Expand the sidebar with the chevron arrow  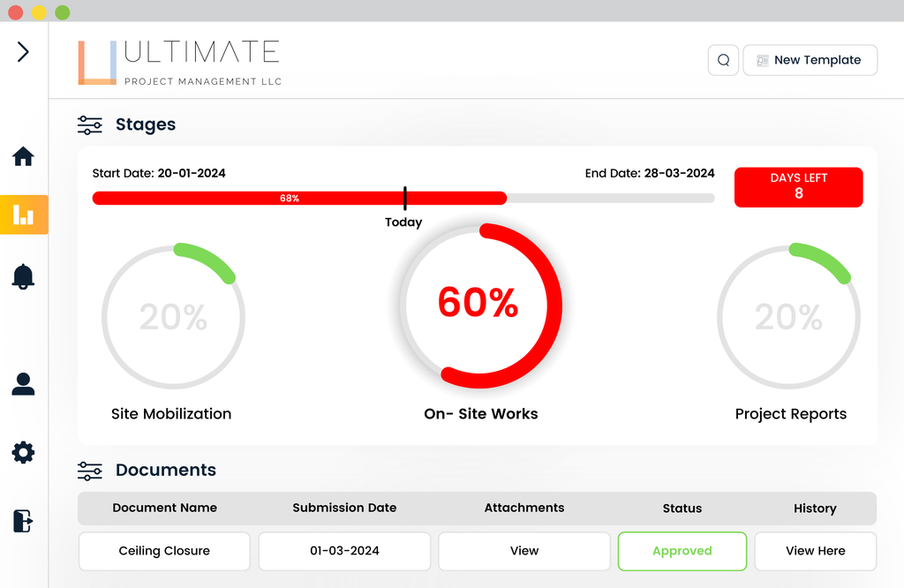pos(23,52)
